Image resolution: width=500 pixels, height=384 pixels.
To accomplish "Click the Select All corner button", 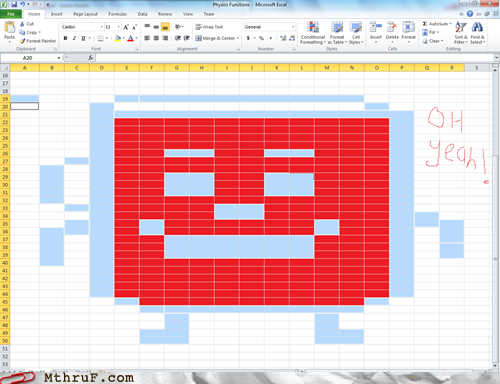I will click(5, 68).
